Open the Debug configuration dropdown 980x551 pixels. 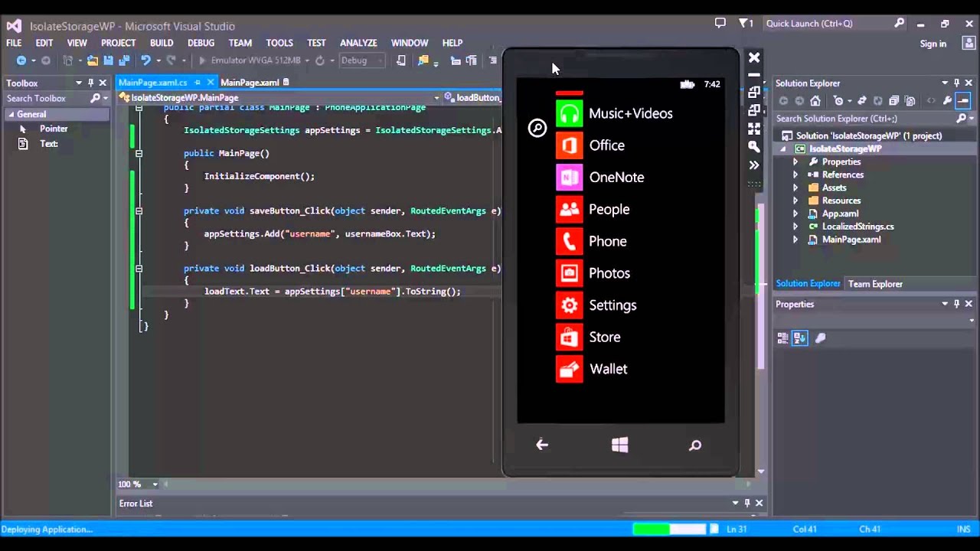click(361, 60)
